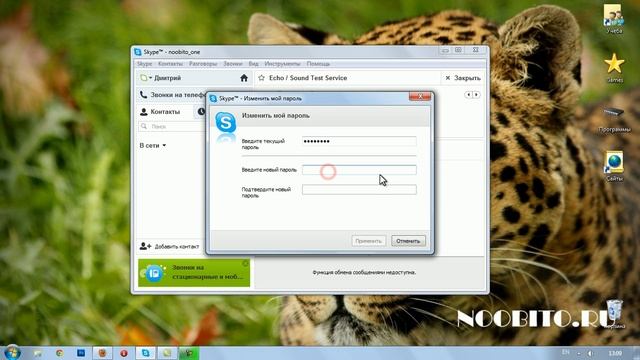The image size is (640, 360).
Task: Select the yellow star desktop icon
Action: (x=614, y=68)
